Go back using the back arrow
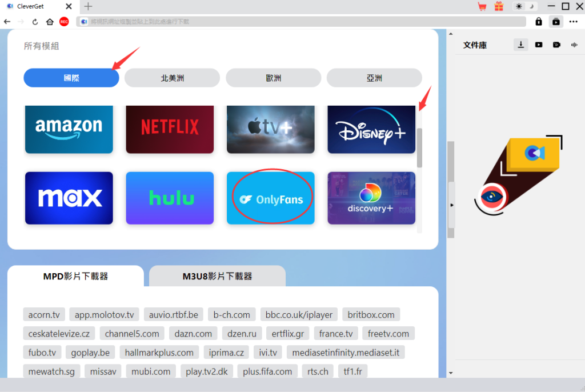Image resolution: width=585 pixels, height=392 pixels. click(7, 22)
